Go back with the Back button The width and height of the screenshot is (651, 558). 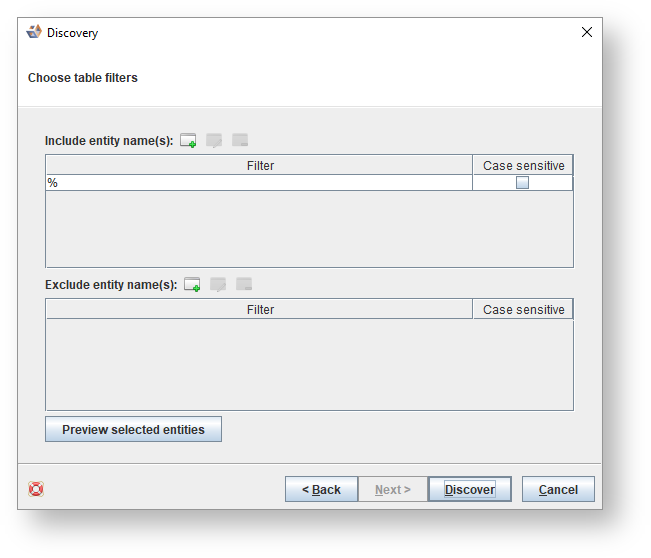tap(321, 489)
